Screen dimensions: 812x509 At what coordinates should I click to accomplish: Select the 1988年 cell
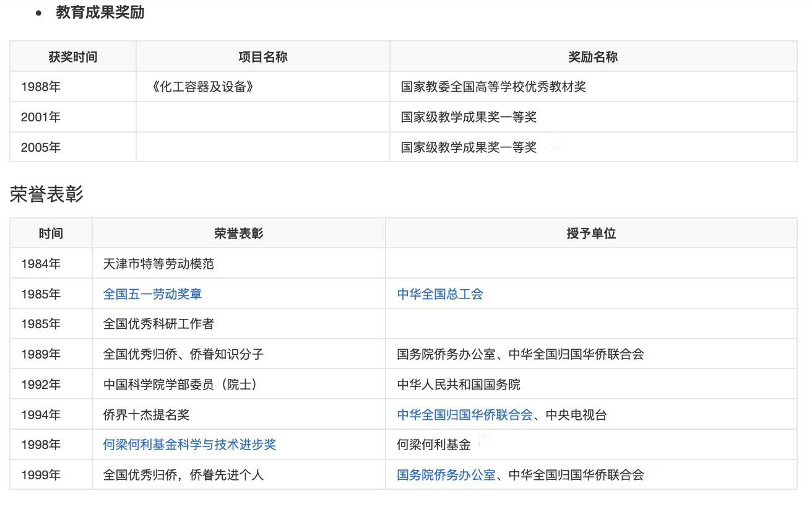coord(73,87)
